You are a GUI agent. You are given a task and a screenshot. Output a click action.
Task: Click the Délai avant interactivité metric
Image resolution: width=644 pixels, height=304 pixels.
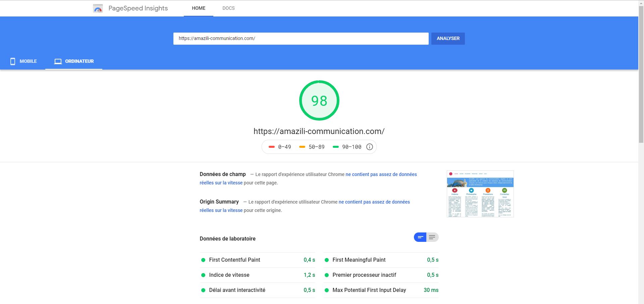point(258,290)
